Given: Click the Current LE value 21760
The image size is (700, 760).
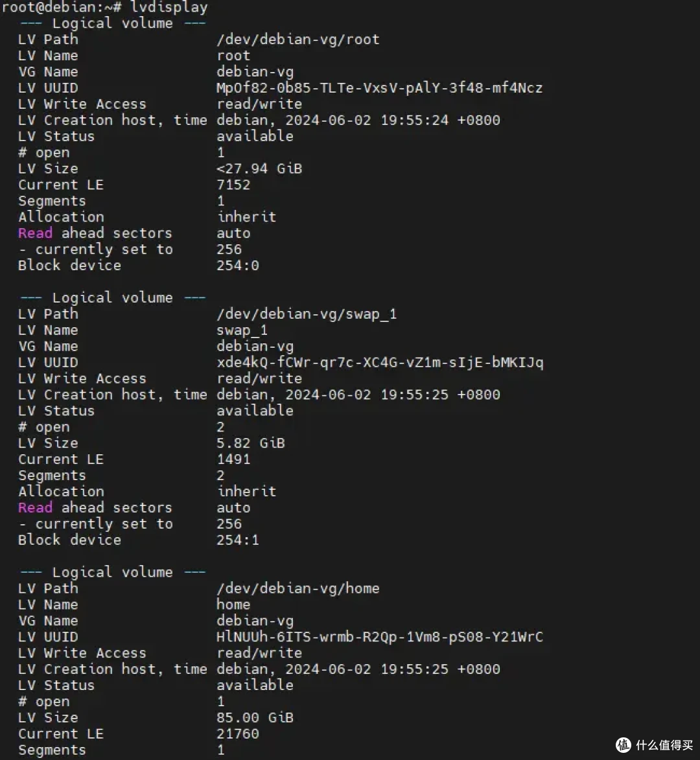Looking at the screenshot, I should pos(237,734).
